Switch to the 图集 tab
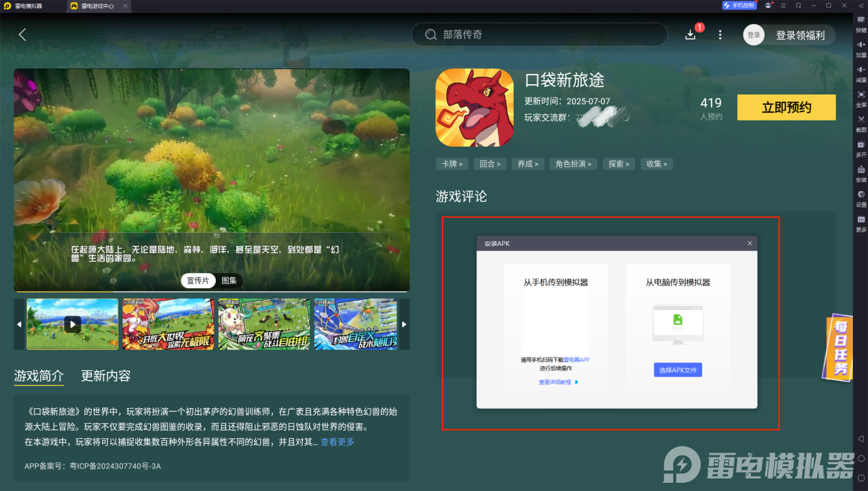The height and width of the screenshot is (491, 868). [229, 281]
